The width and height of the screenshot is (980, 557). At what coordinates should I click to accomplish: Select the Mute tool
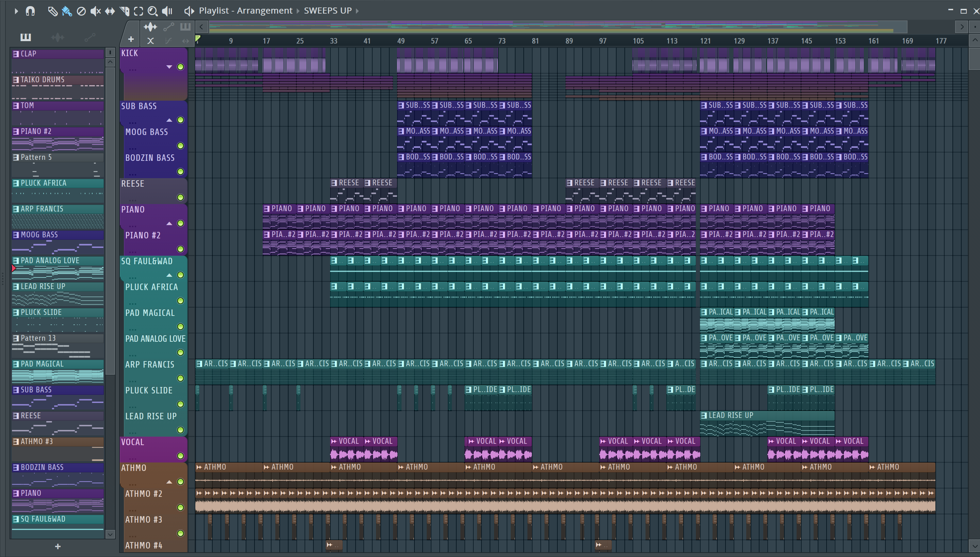coord(95,11)
